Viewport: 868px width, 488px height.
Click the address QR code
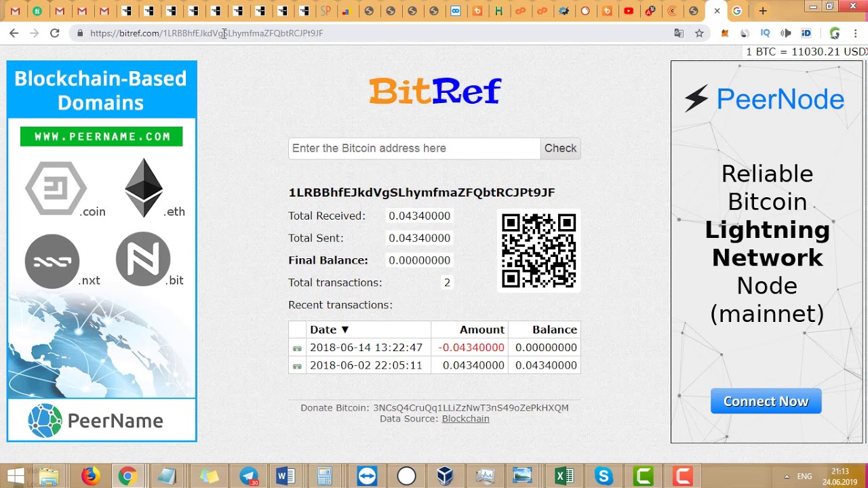click(x=539, y=251)
